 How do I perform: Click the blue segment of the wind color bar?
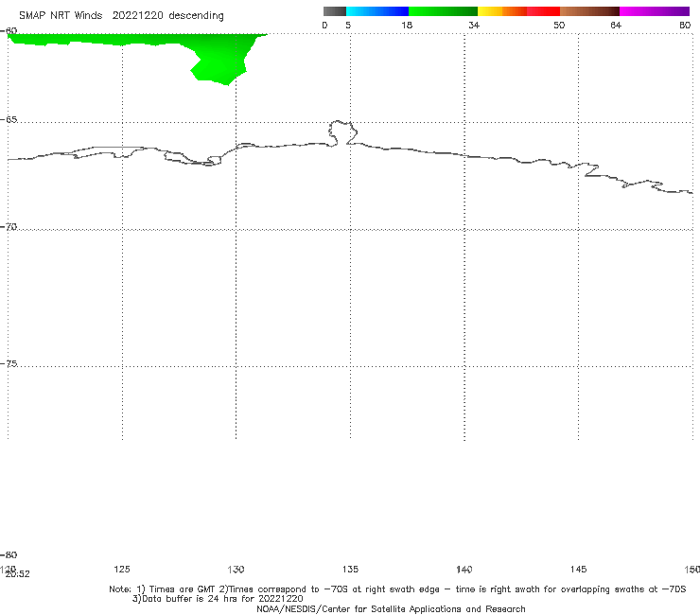377,11
